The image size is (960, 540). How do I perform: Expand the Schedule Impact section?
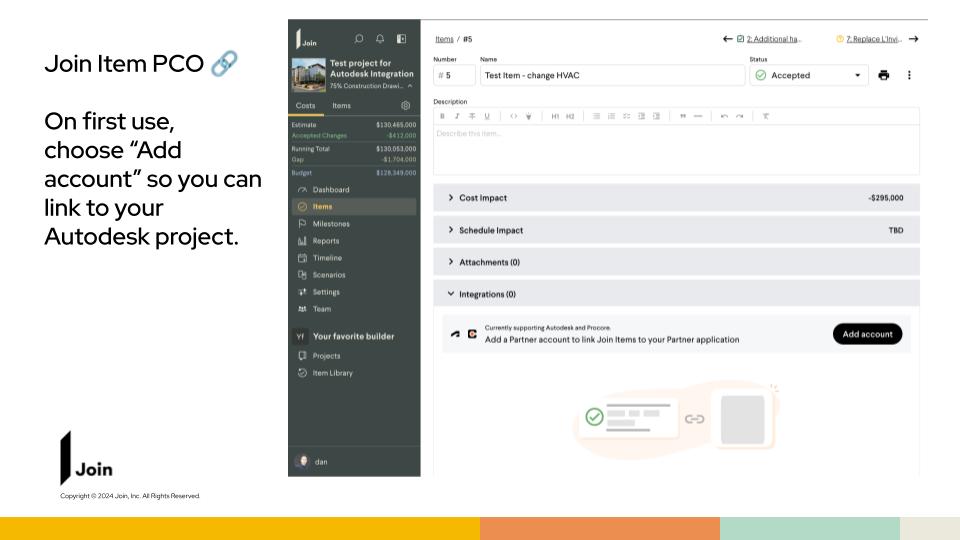[677, 230]
